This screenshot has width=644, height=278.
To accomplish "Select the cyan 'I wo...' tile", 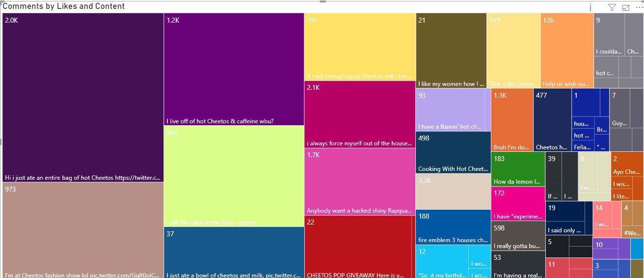I will (480, 256).
